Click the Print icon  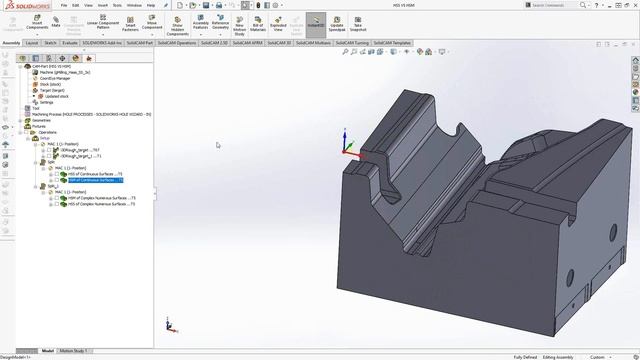click(219, 5)
